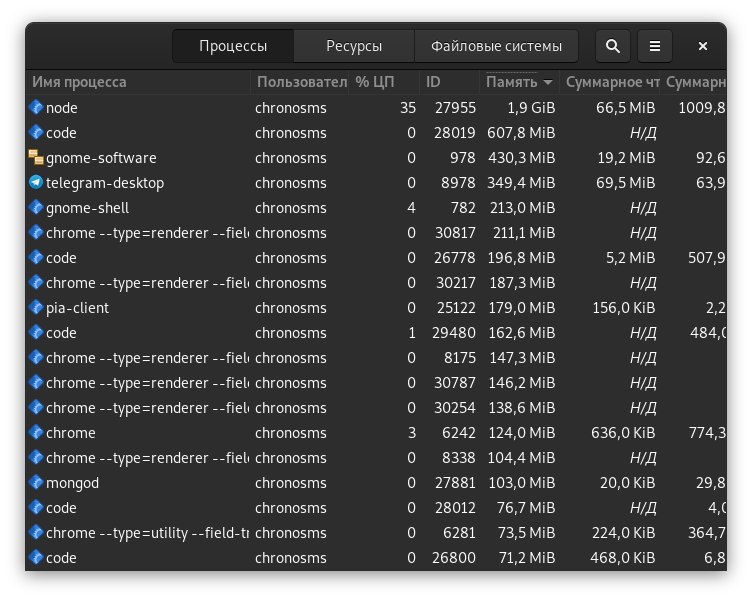Open the search button in header
The height and width of the screenshot is (599, 752).
[x=612, y=46]
